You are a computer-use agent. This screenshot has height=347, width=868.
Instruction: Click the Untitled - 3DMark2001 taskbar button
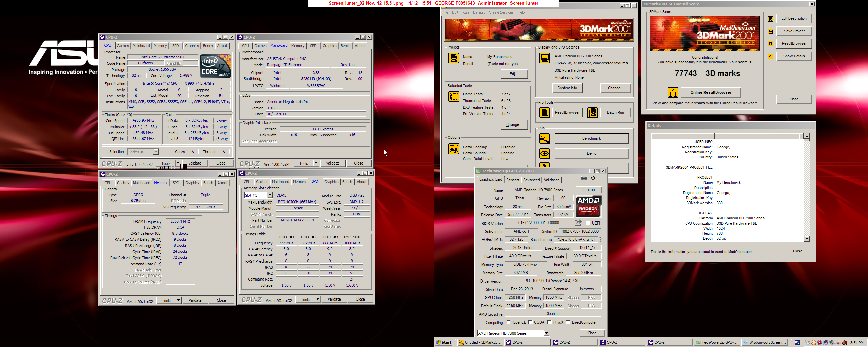480,342
